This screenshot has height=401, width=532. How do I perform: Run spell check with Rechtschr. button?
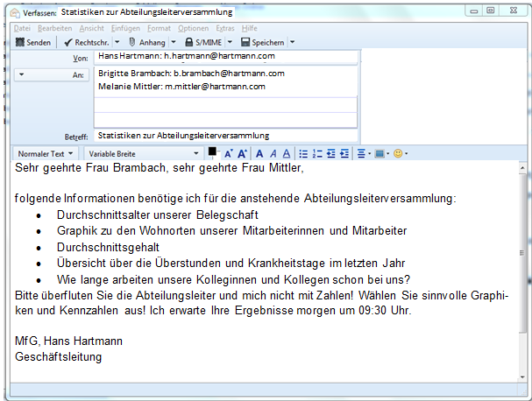pos(89,42)
